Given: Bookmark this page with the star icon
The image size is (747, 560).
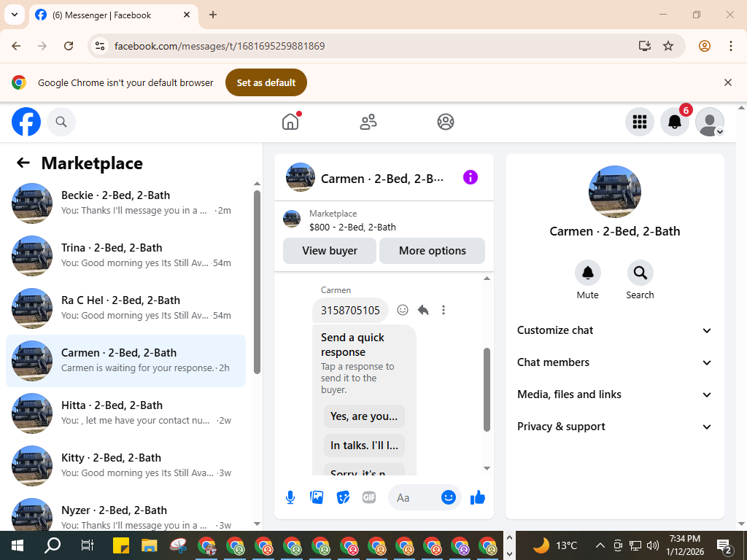Looking at the screenshot, I should (x=668, y=46).
